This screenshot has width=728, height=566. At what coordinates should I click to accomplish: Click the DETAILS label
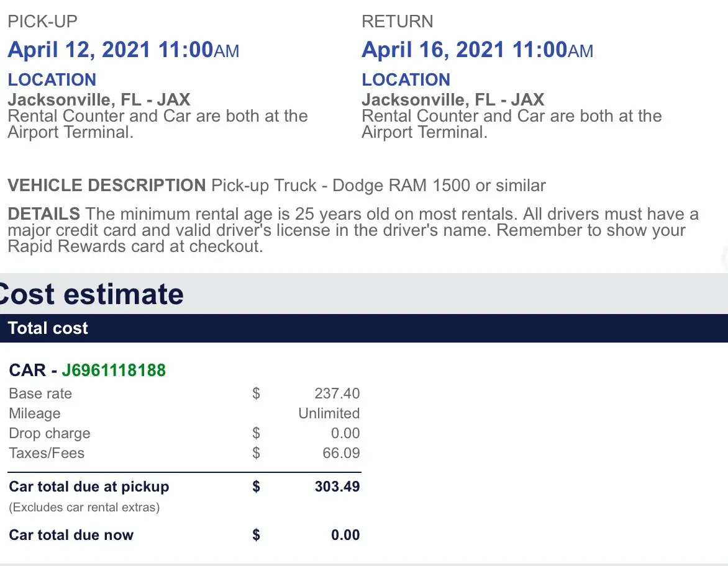pos(44,215)
